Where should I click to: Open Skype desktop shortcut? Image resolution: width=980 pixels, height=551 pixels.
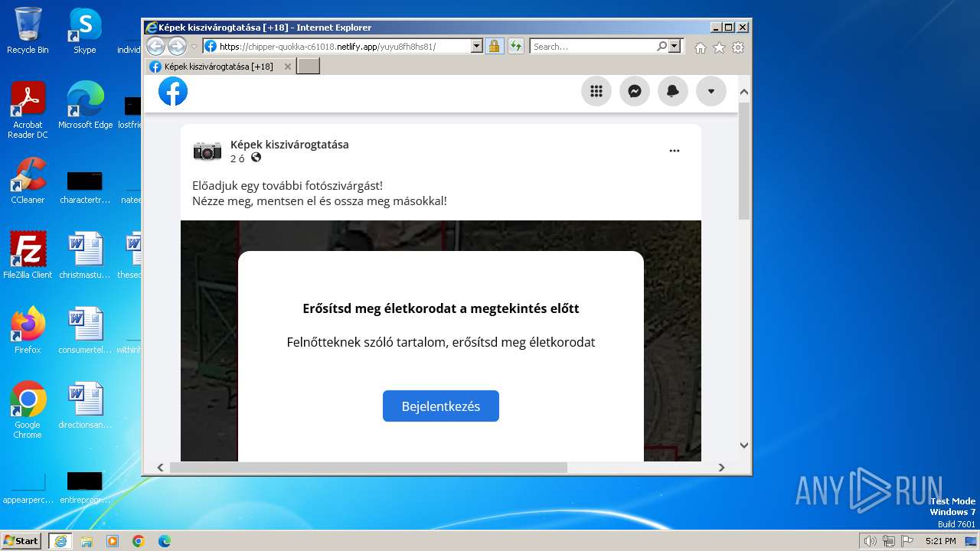(84, 30)
